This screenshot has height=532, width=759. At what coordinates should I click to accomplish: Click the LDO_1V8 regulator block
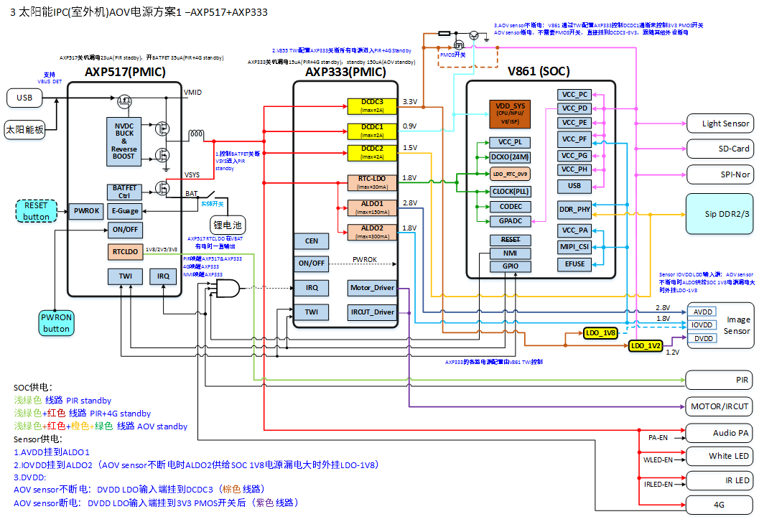tap(601, 333)
